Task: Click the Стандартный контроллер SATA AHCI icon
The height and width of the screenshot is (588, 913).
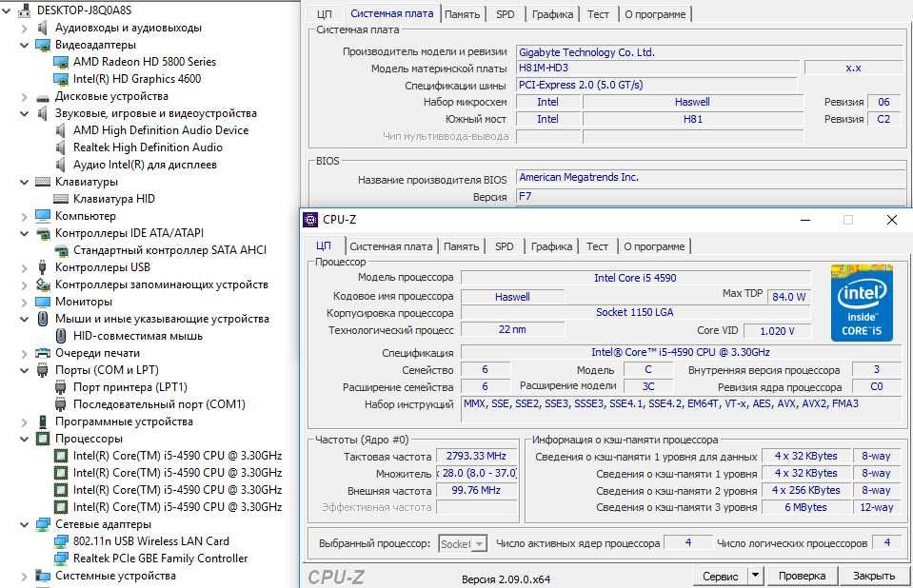Action: pos(61,251)
